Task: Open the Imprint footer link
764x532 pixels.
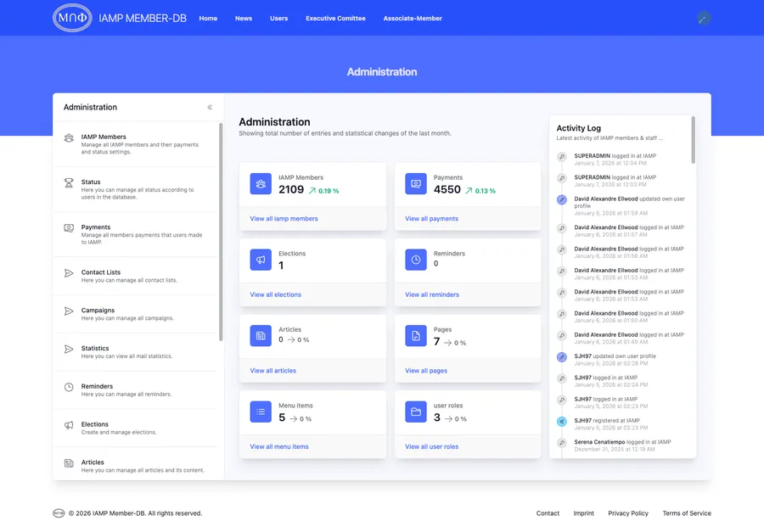Action: click(x=584, y=513)
